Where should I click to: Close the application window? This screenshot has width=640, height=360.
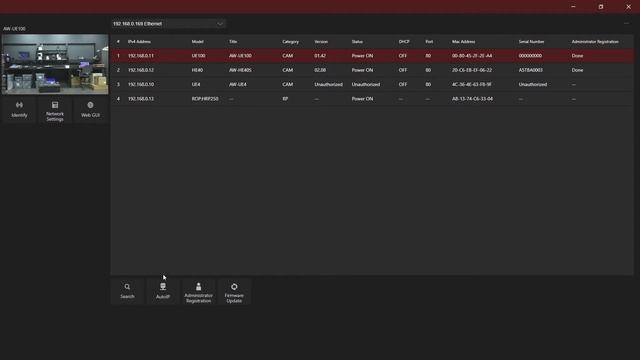tap(629, 7)
